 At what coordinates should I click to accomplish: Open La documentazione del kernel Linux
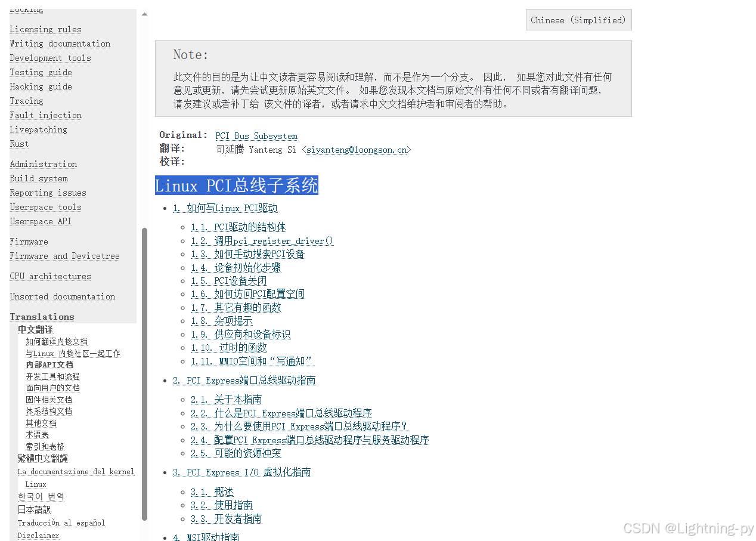pyautogui.click(x=76, y=471)
